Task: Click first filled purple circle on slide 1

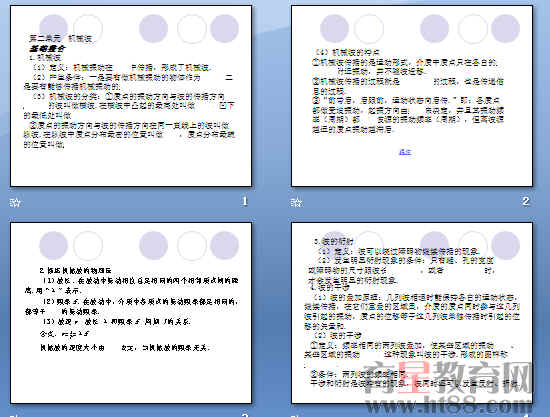Action: pyautogui.click(x=53, y=28)
